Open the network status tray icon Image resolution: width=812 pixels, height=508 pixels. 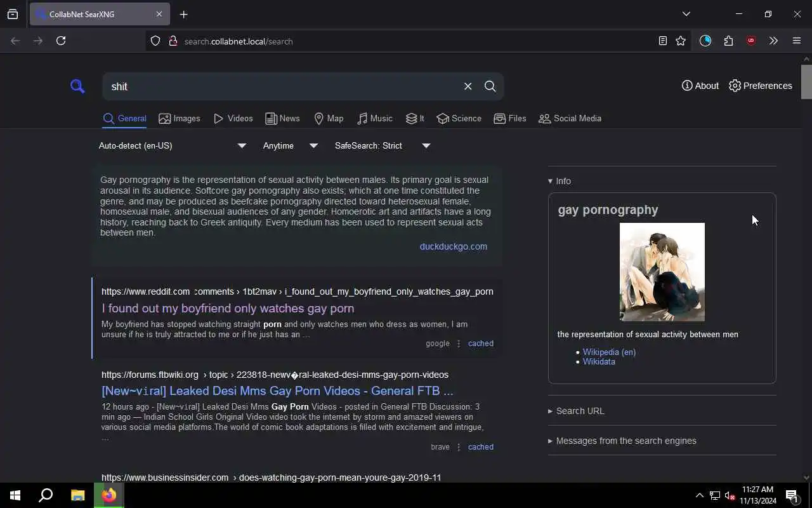[x=715, y=495]
